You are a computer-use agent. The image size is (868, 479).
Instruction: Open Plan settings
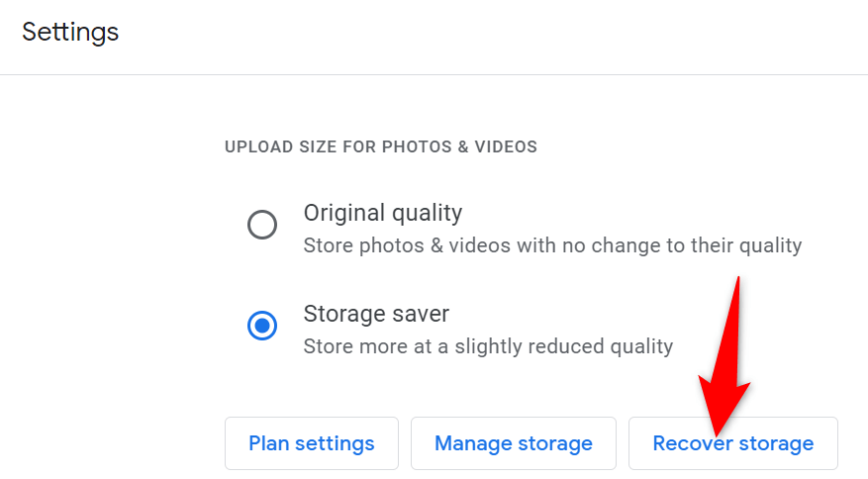click(x=312, y=443)
